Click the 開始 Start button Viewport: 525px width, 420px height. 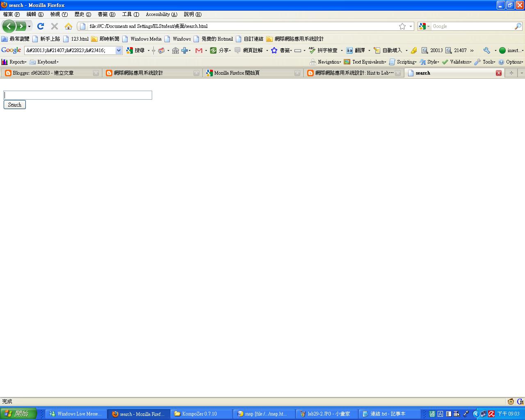tap(18, 414)
